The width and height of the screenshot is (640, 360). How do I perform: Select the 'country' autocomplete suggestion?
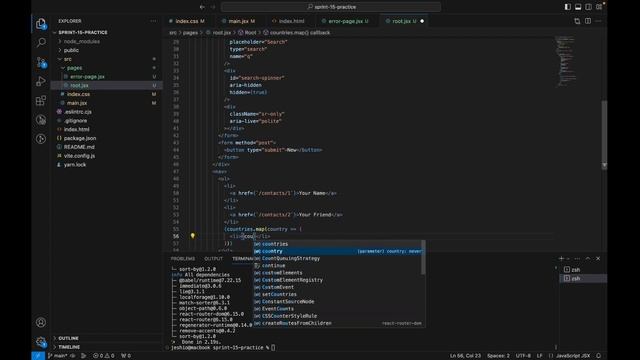coord(337,251)
